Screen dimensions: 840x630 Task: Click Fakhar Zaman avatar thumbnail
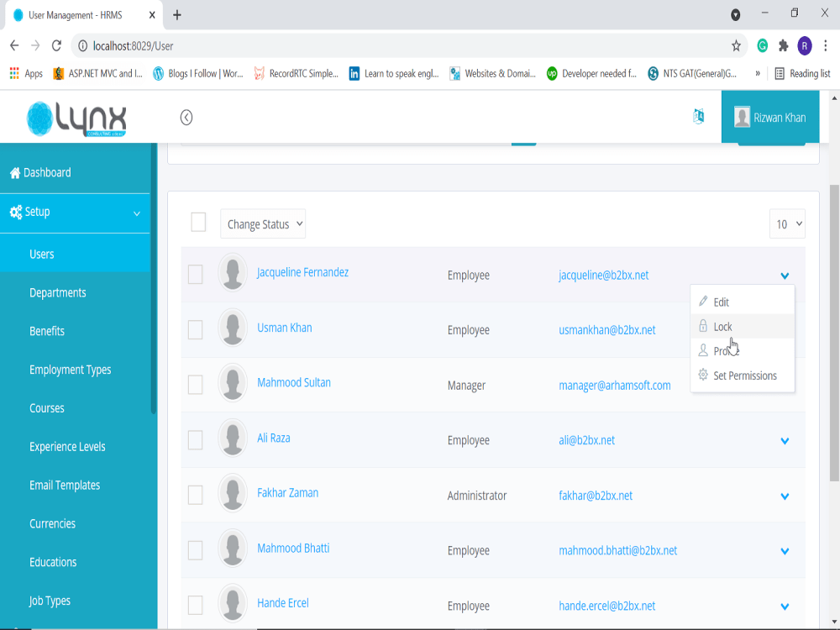[x=233, y=493]
